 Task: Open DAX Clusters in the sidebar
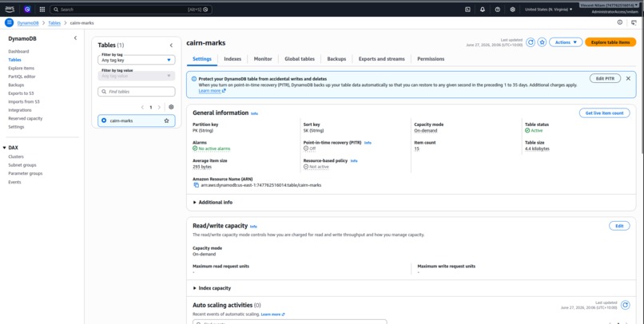point(16,156)
